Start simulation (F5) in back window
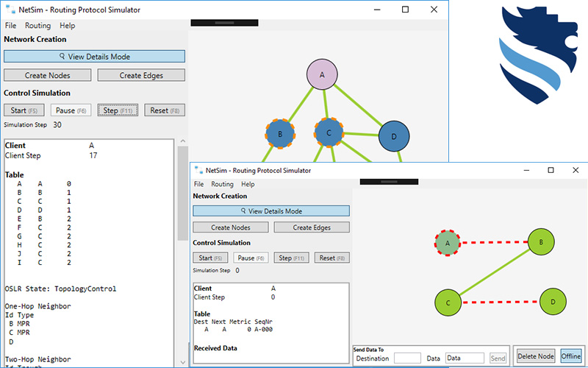 click(x=24, y=110)
